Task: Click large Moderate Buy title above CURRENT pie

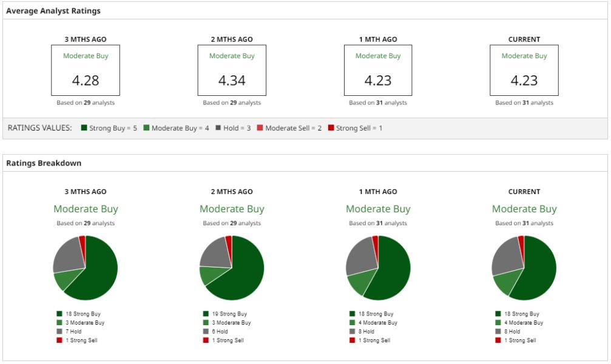Action: (524, 209)
